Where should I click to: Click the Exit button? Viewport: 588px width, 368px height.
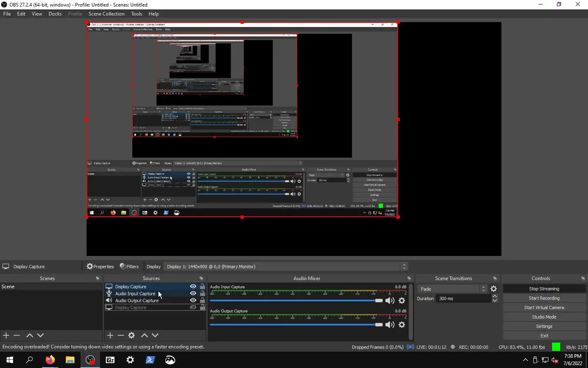click(544, 336)
